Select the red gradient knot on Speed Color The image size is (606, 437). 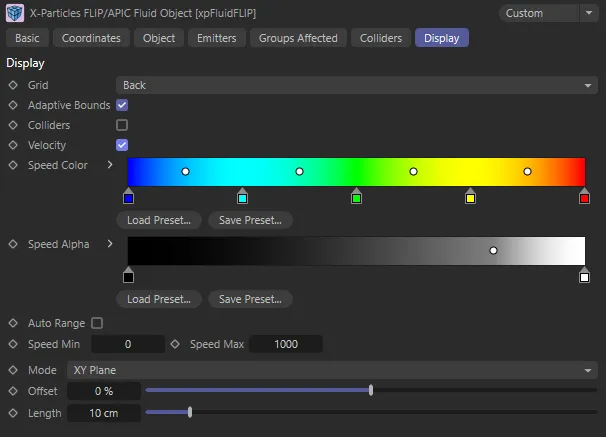click(x=584, y=197)
